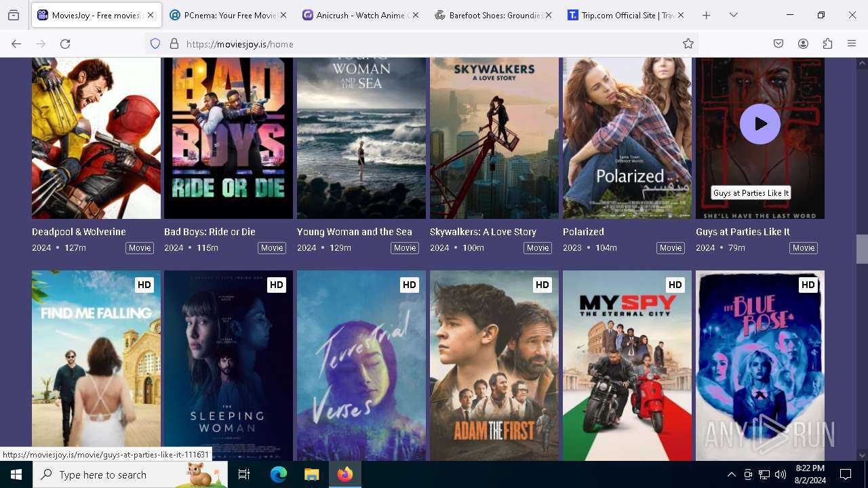Open the Firefox application menu

[852, 43]
